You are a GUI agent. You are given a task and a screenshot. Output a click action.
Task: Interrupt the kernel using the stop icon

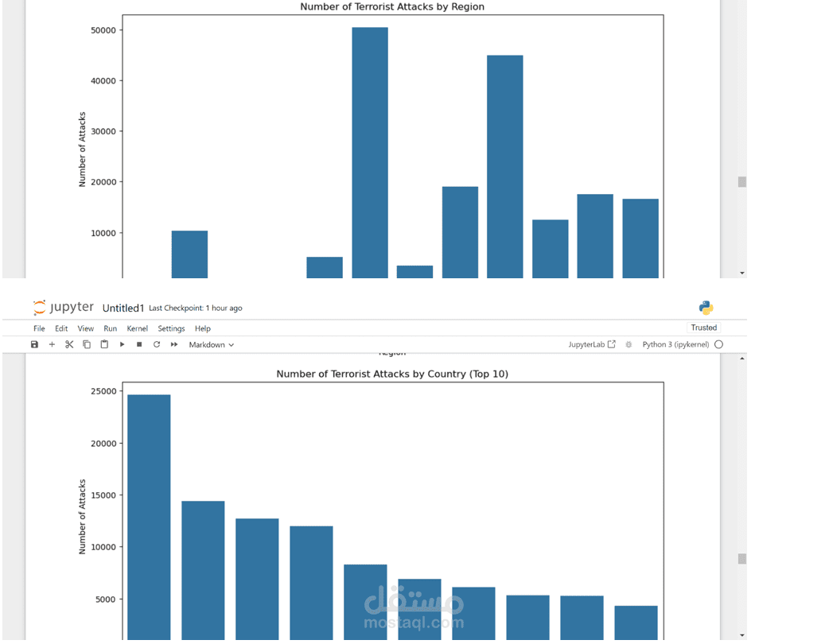(x=138, y=344)
